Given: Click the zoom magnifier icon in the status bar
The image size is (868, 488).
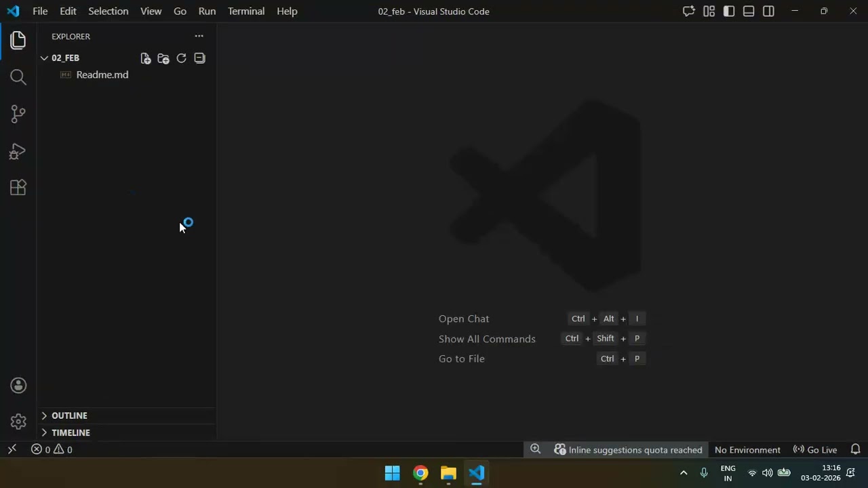Looking at the screenshot, I should click(535, 449).
